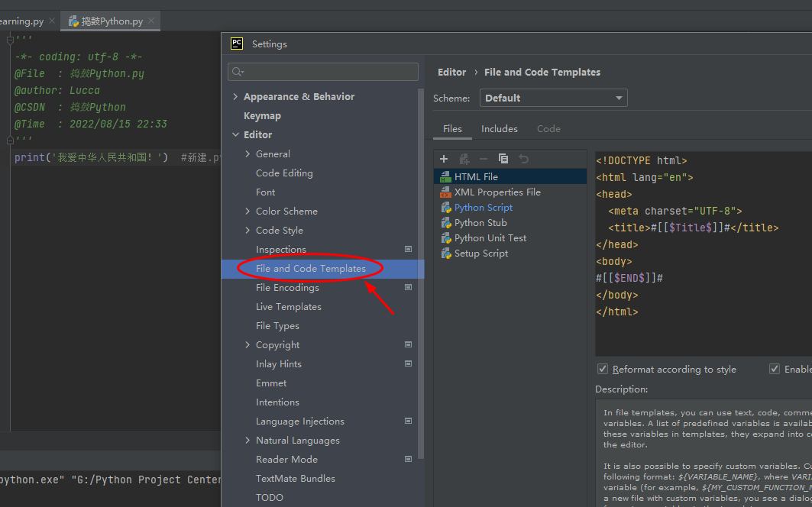Click the settings tree vertical scrollbar
The width and height of the screenshot is (812, 507).
pyautogui.click(x=421, y=274)
